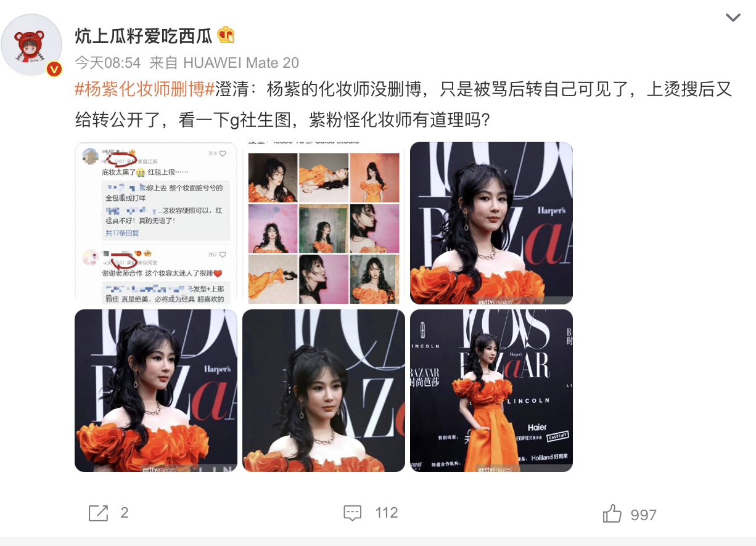Open the comments speech bubble icon
Viewport: 756px width, 546px height.
coord(352,513)
